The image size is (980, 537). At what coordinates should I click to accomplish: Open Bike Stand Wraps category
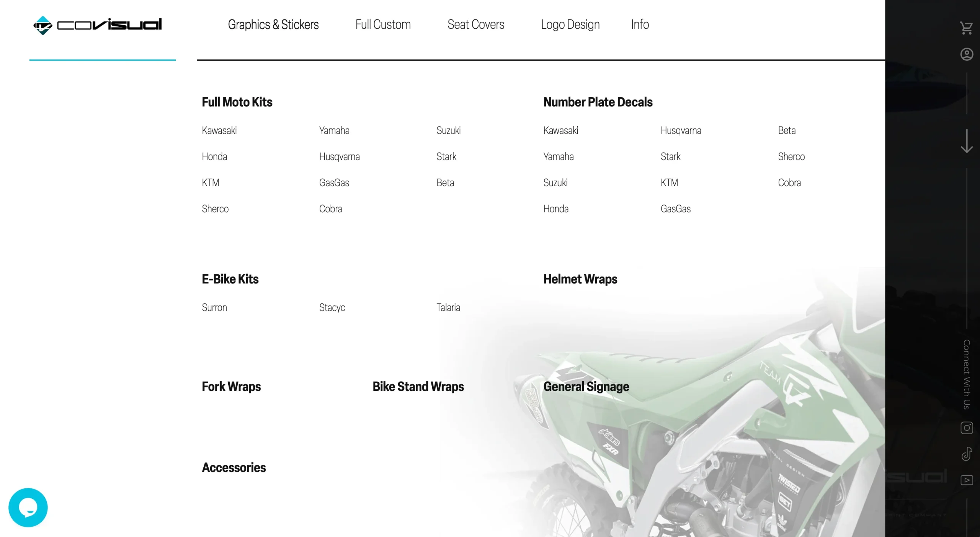tap(418, 387)
